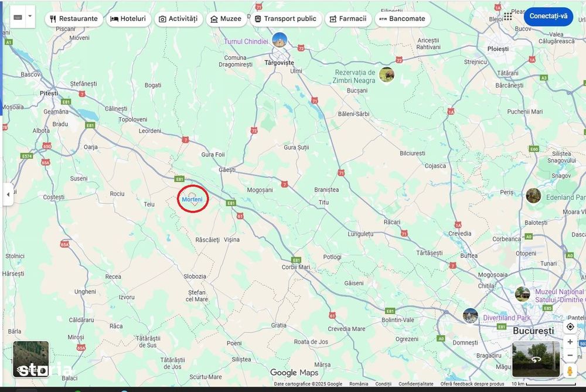Screen dimensions: 586x392
Task: Click the Edenland Park photo marker
Action: [533, 196]
